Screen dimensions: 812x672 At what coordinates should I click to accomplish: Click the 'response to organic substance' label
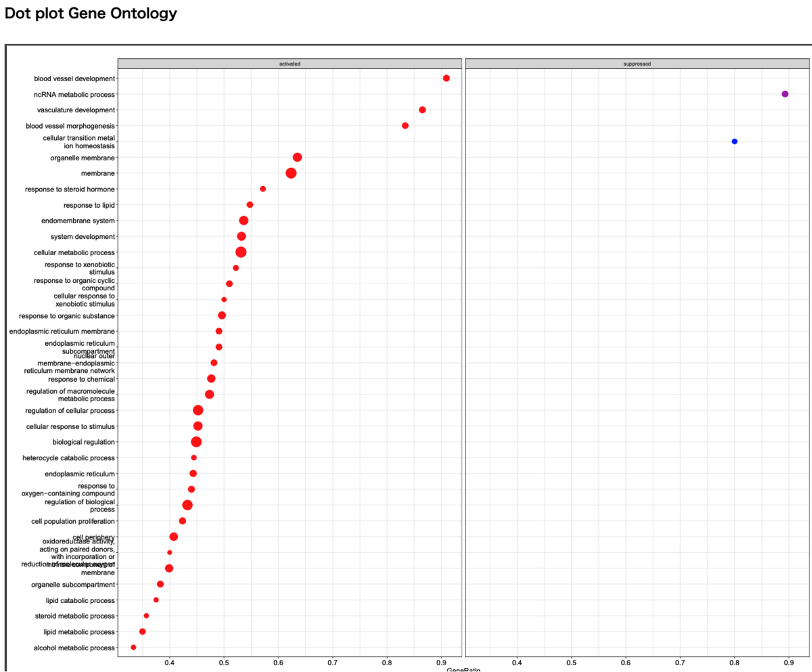[67, 316]
